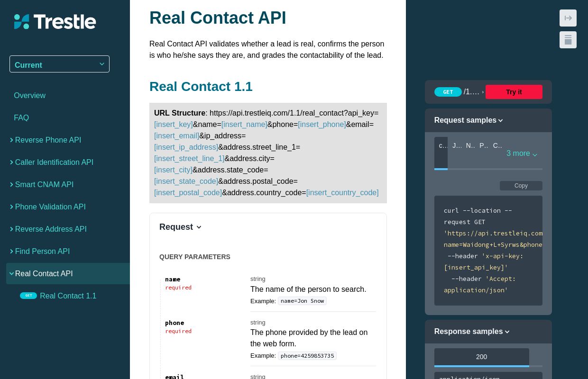
Task: Click the 'name' query parameter label
Action: click(173, 280)
